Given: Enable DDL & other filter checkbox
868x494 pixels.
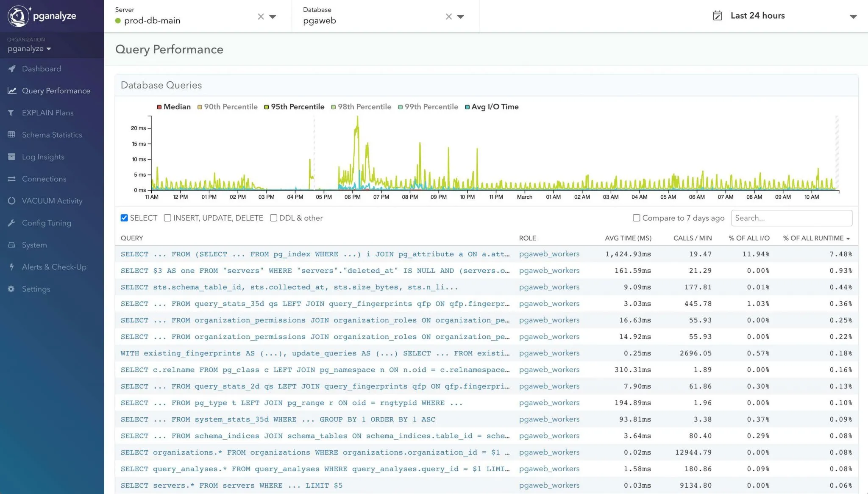Looking at the screenshot, I should coord(274,218).
